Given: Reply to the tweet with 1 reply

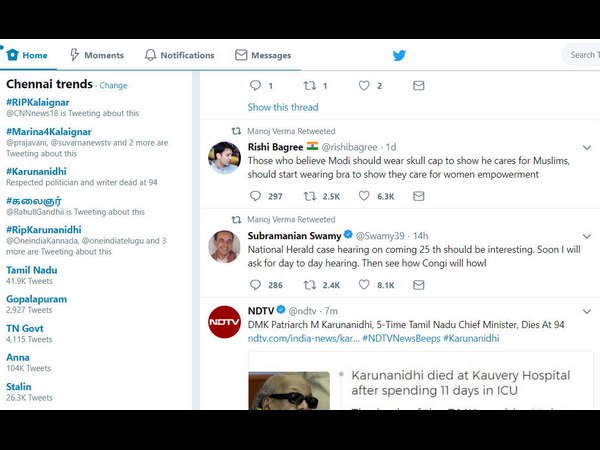Looking at the screenshot, I should click(x=255, y=85).
